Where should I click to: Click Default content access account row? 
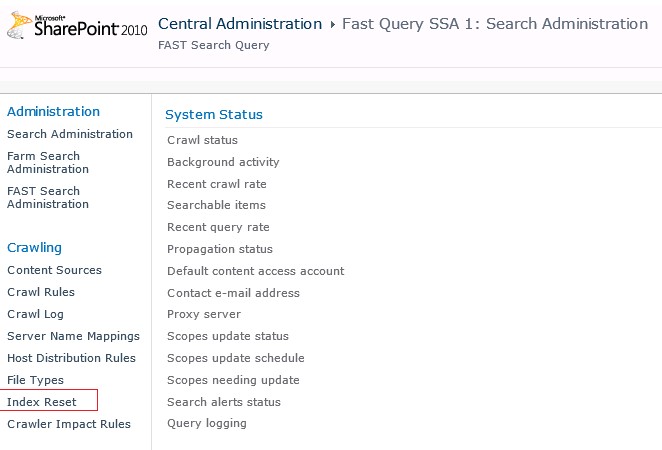click(255, 271)
